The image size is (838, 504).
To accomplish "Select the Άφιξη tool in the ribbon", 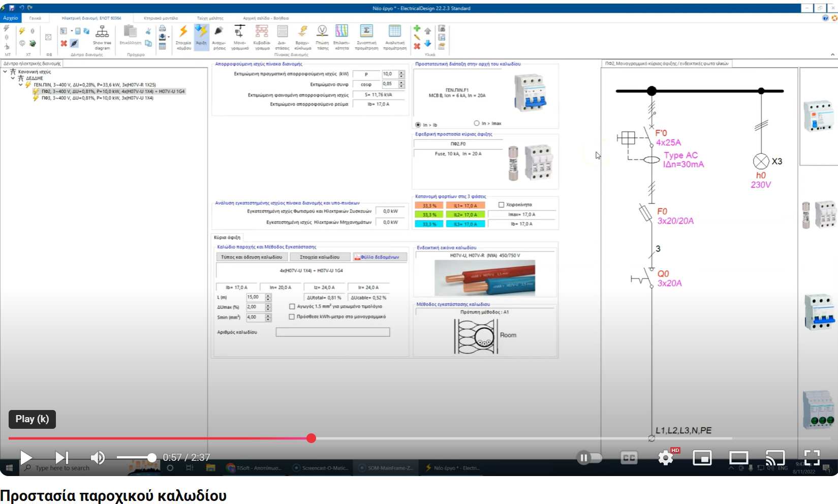I will (201, 36).
